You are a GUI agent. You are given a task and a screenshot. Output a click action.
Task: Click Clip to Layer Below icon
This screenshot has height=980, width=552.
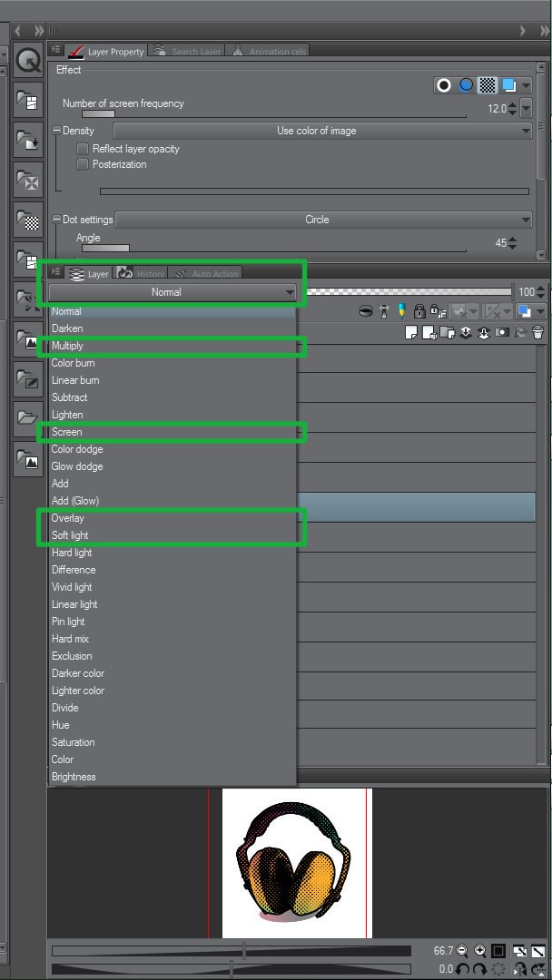tap(367, 310)
